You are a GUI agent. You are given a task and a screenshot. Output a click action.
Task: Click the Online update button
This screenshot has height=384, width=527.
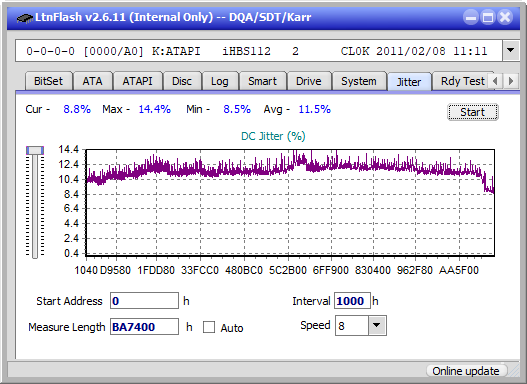click(465, 371)
